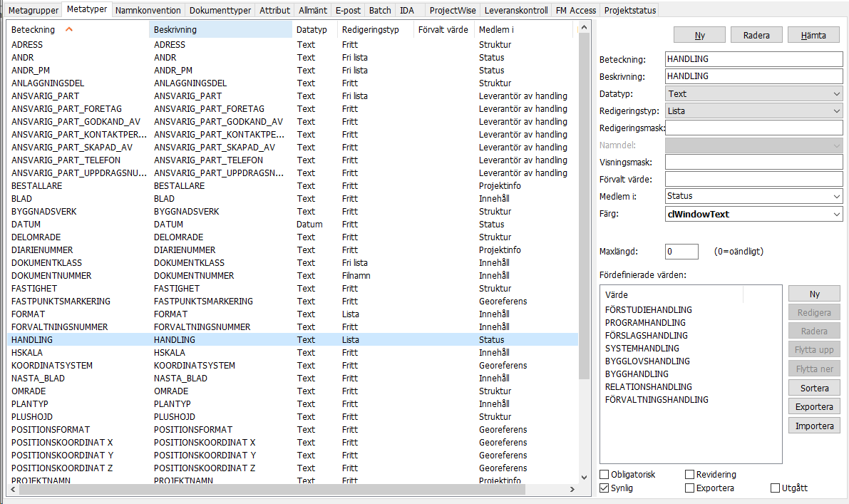Click the horizontal scroll-right arrow

tap(572, 489)
